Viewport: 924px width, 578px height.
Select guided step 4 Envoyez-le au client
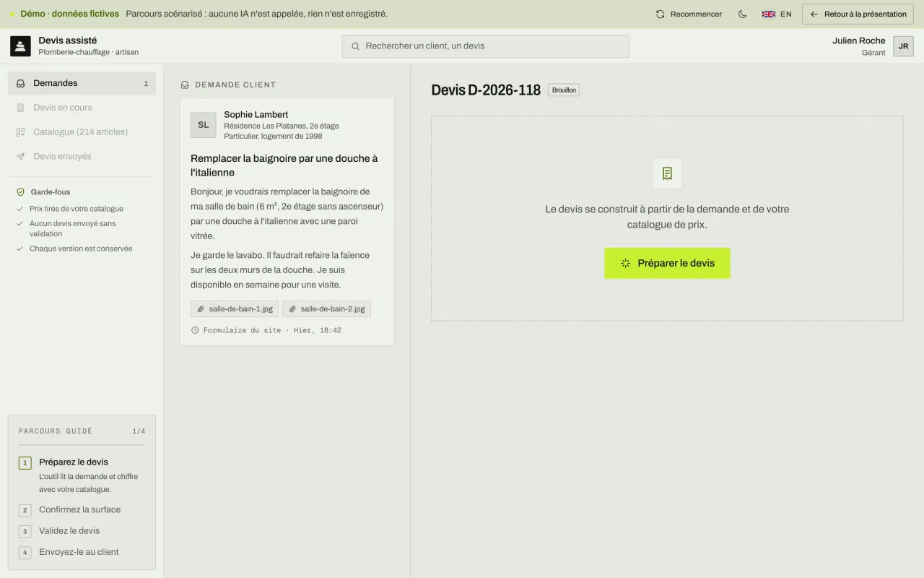click(x=82, y=552)
